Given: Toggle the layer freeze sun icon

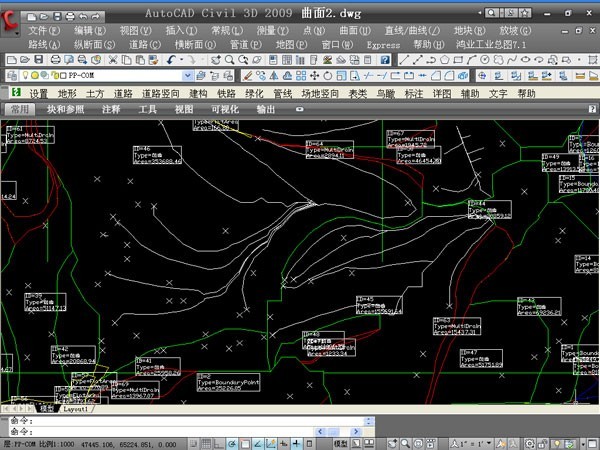Looking at the screenshot, I should pyautogui.click(x=33, y=76).
